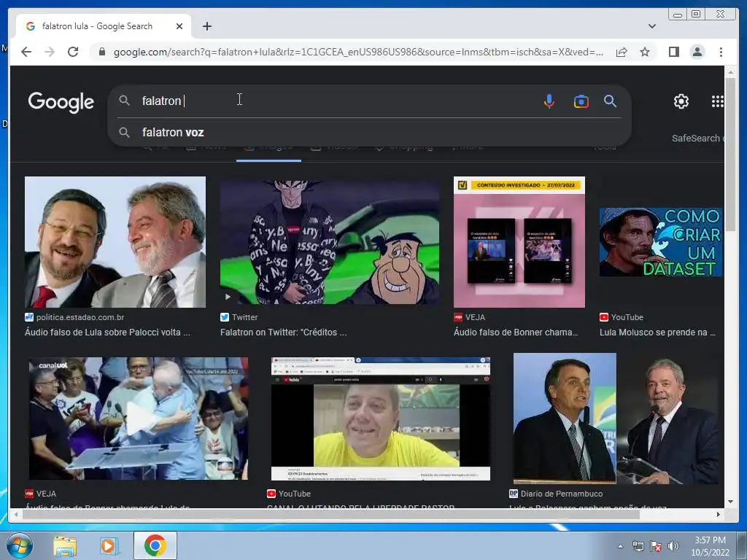Open the yellow shirt man video thumbnail
747x560 pixels.
pos(381,419)
